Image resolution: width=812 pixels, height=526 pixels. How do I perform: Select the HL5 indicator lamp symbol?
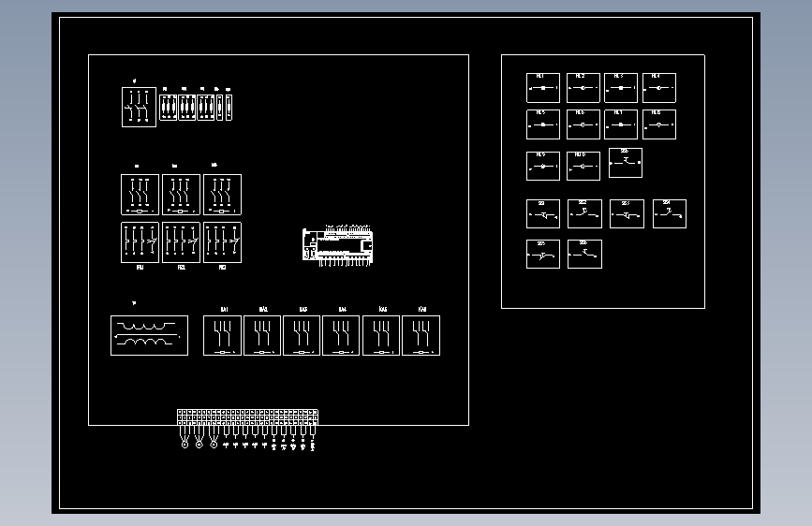pos(542,124)
